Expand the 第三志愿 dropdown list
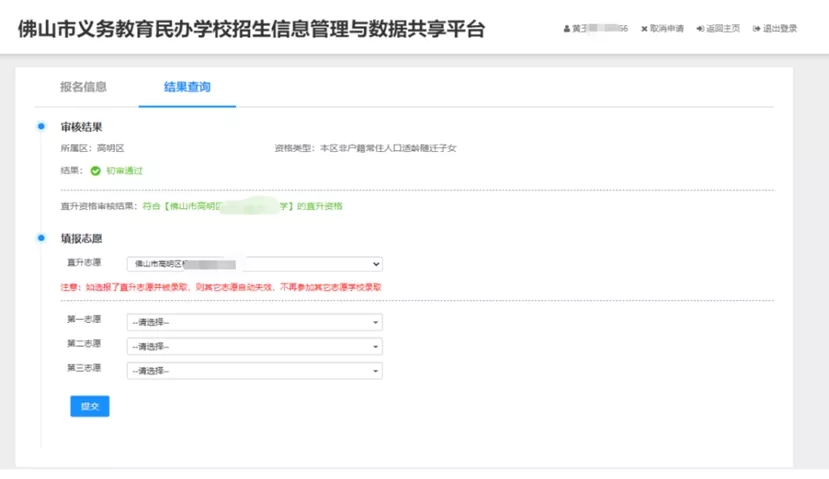Screen dimensions: 829x479 point(254,370)
